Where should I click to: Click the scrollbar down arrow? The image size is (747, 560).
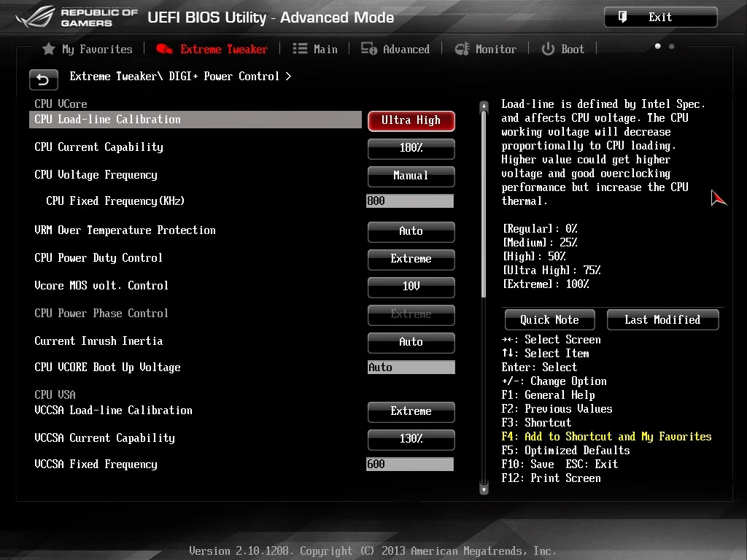[484, 489]
